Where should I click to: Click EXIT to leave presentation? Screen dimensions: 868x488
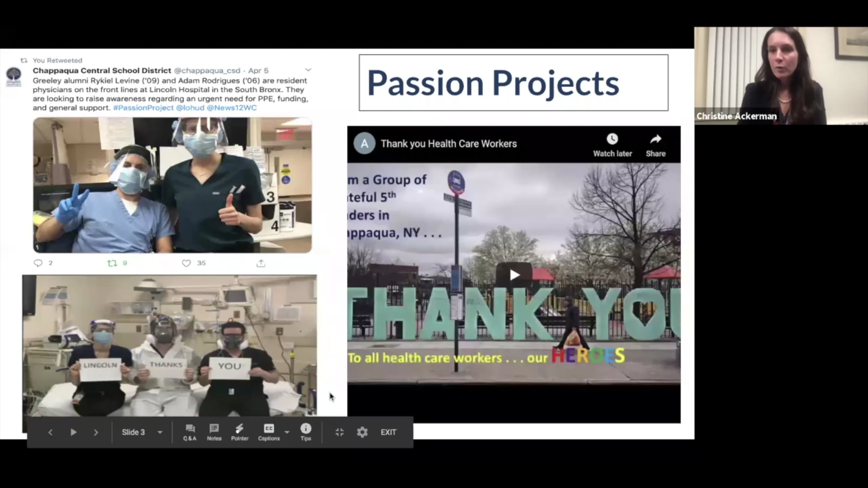point(388,432)
